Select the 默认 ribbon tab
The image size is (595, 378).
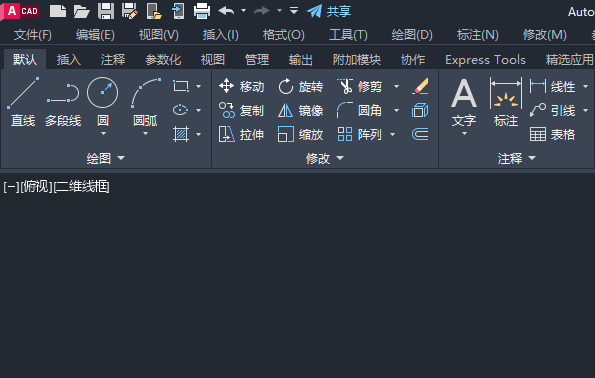pos(25,60)
